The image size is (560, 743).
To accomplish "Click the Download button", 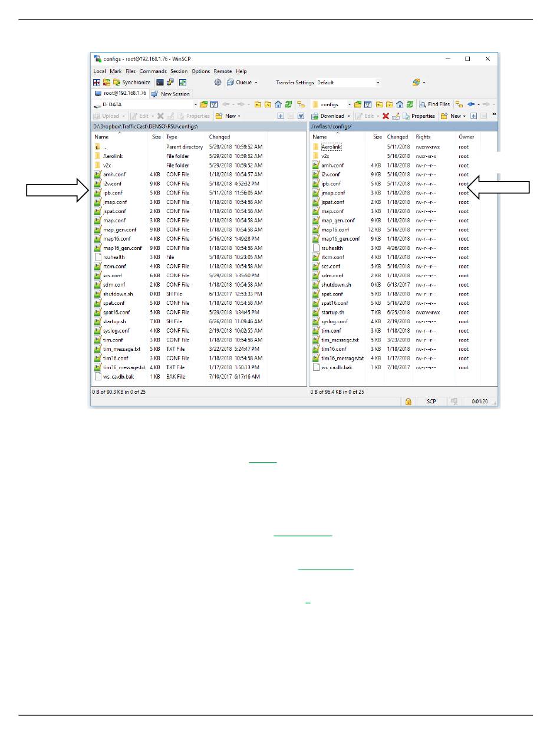I will click(x=328, y=116).
